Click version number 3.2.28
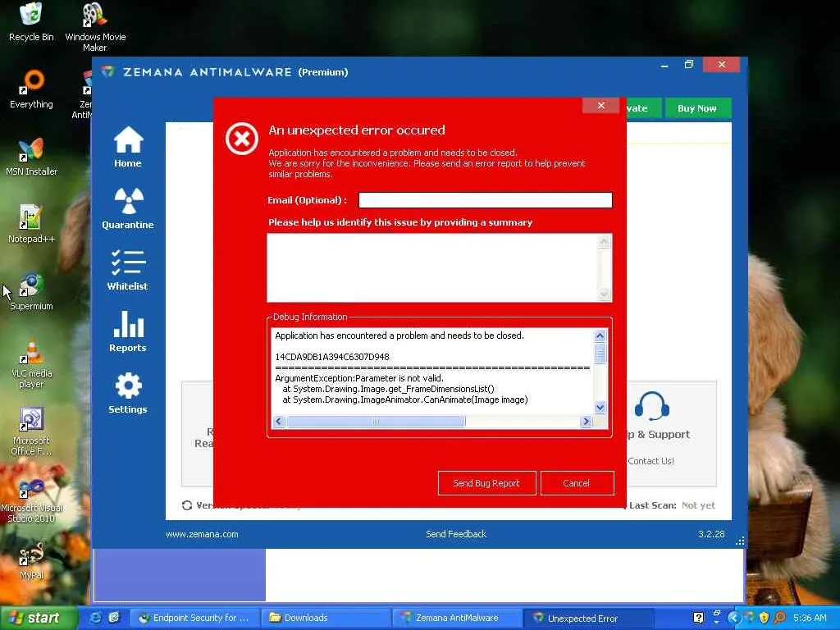This screenshot has width=840, height=630. click(x=711, y=534)
